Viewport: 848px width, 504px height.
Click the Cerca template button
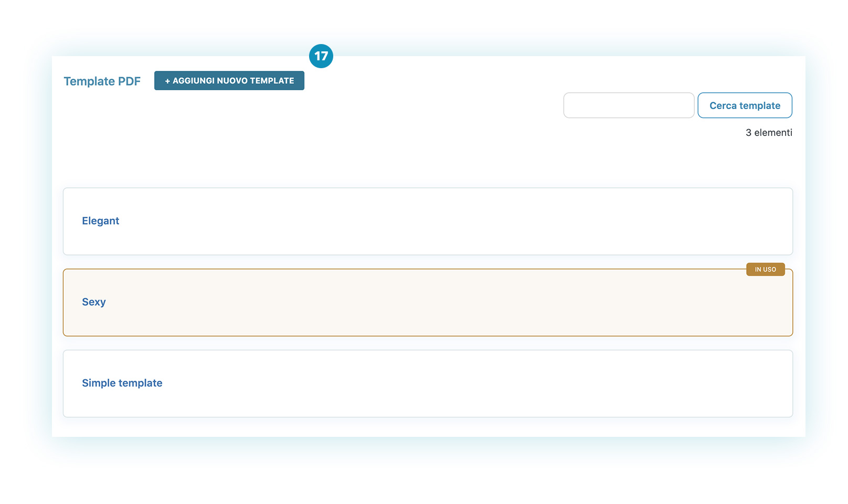745,105
